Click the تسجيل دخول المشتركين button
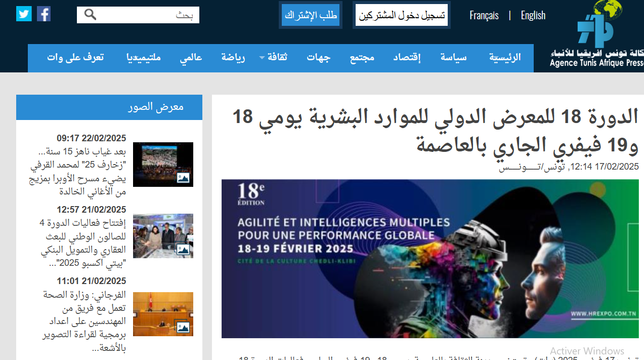Image resolution: width=644 pixels, height=360 pixels. click(x=402, y=15)
